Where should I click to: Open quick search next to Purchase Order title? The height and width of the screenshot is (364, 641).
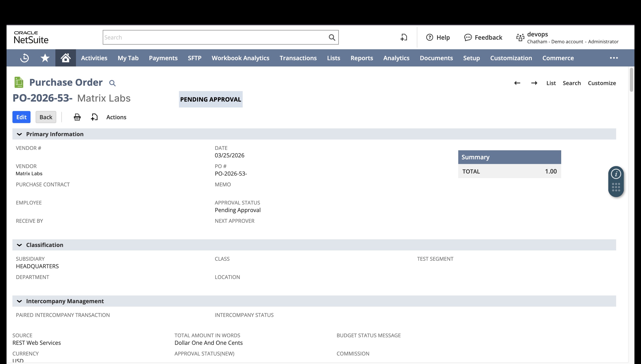point(112,83)
